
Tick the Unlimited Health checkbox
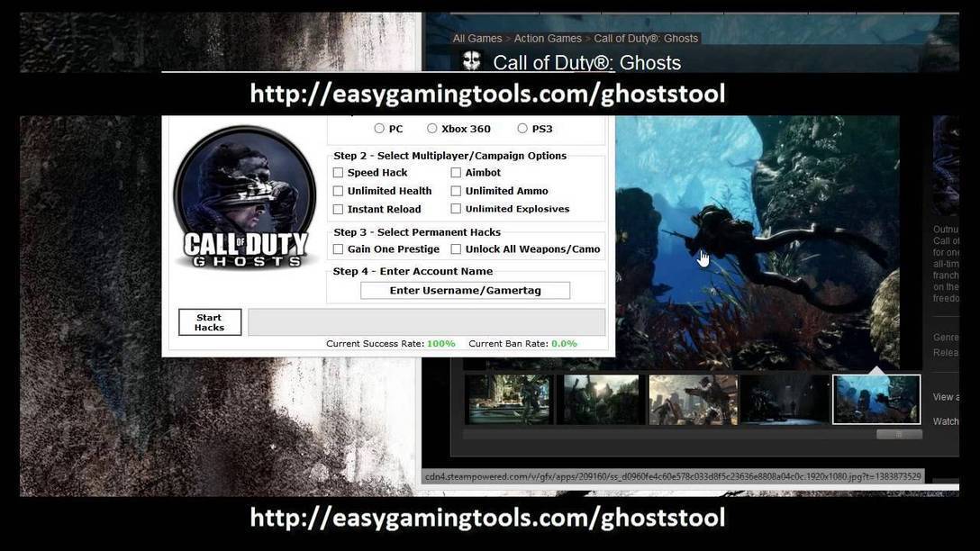(x=338, y=191)
